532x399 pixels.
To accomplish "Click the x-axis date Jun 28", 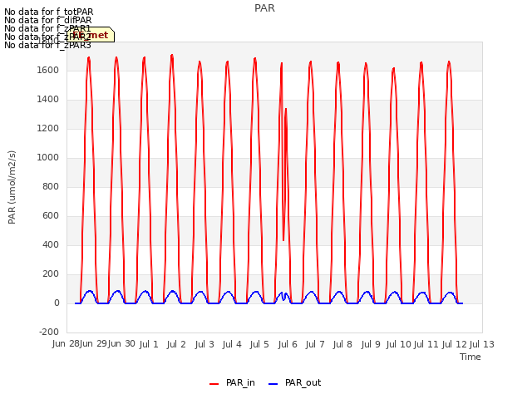I will pyautogui.click(x=66, y=344).
